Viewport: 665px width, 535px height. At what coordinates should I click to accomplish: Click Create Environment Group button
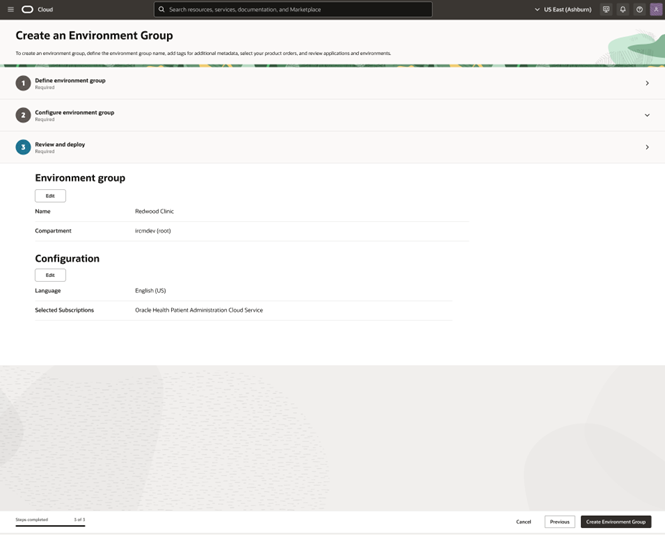[x=616, y=522]
